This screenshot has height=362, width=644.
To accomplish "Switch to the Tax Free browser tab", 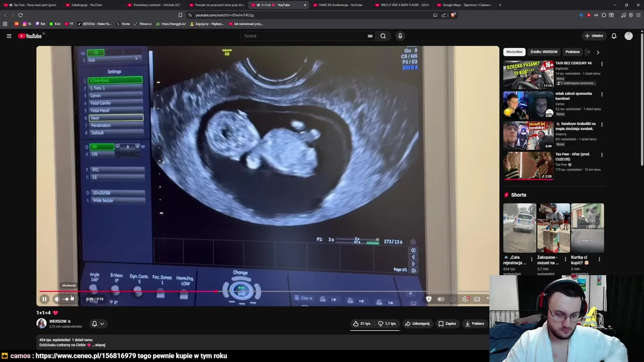I will click(32, 5).
